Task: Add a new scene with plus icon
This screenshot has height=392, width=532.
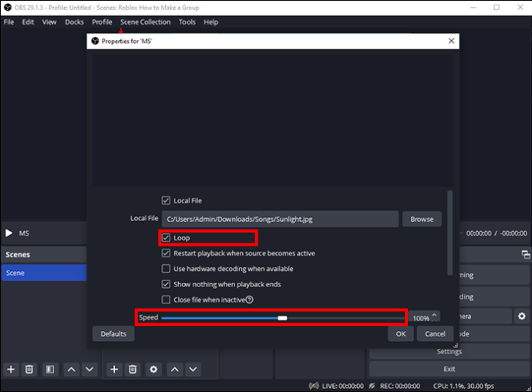Action: (11, 369)
